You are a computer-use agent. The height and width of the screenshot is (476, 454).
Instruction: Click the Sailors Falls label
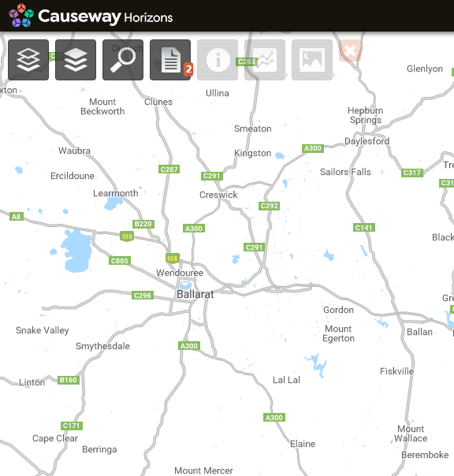tap(345, 172)
